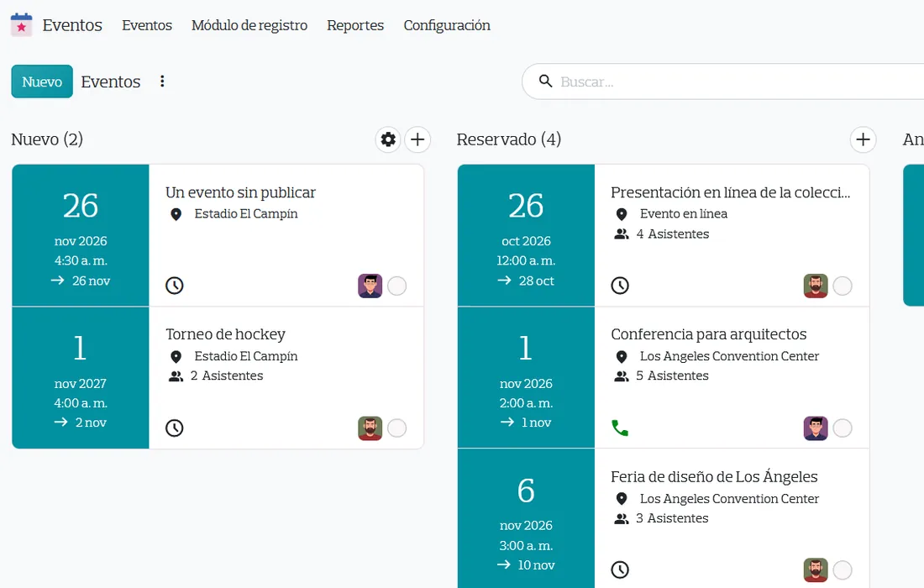Click the 3 Asistentes text

tap(672, 518)
